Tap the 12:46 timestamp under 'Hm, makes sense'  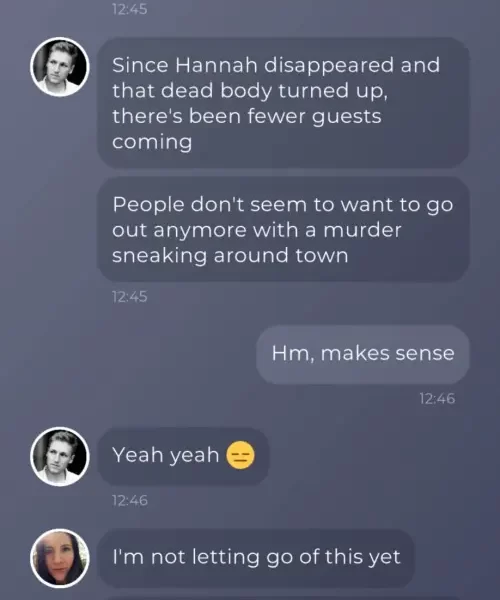[x=437, y=399]
